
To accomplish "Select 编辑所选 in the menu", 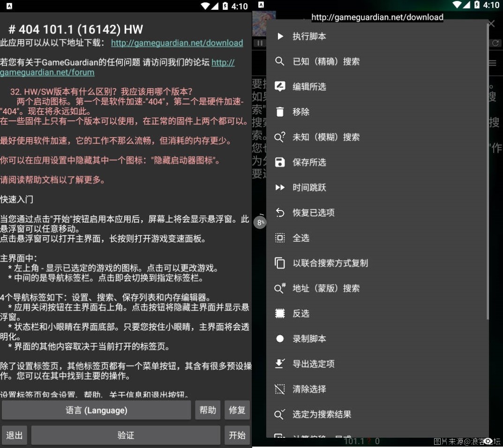I will (x=377, y=87).
